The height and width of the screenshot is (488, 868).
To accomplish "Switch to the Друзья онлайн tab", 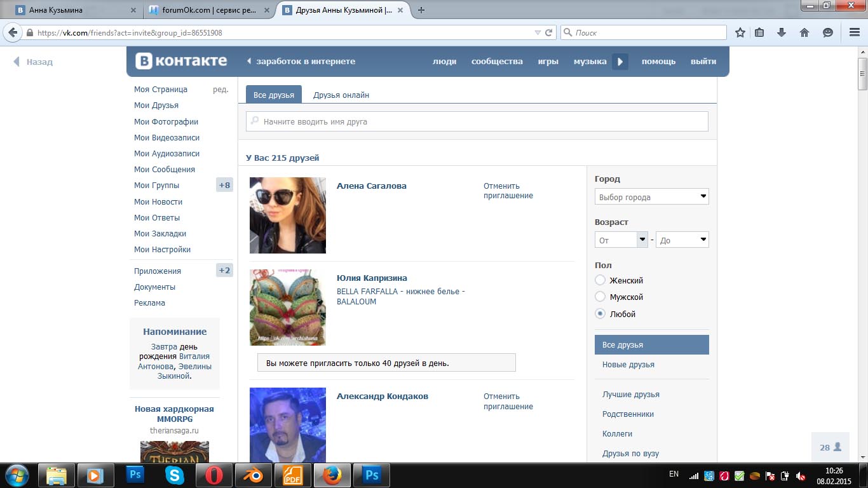I will [x=341, y=95].
